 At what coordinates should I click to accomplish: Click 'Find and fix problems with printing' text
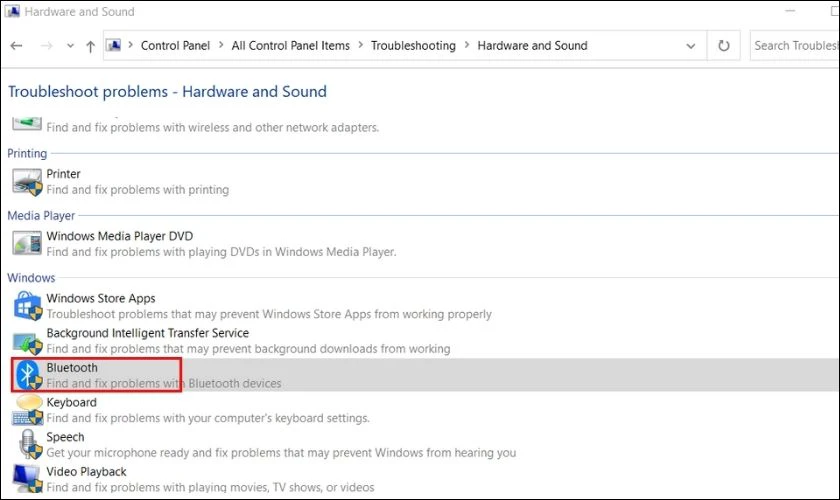138,190
